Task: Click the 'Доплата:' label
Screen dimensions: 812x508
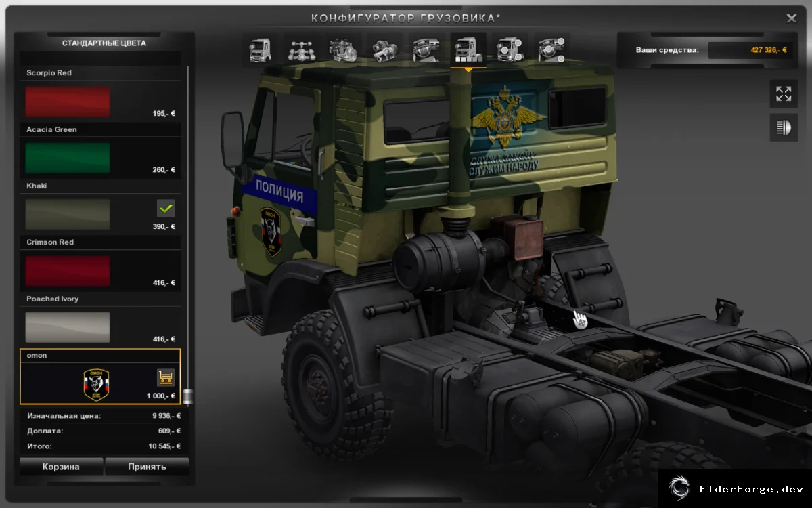Action: pos(45,431)
